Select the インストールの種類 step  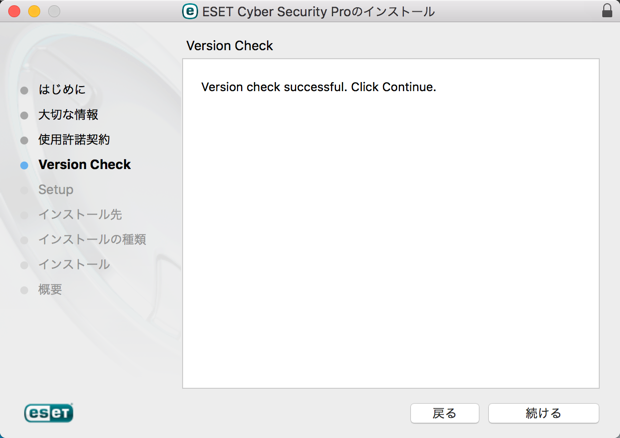click(92, 239)
